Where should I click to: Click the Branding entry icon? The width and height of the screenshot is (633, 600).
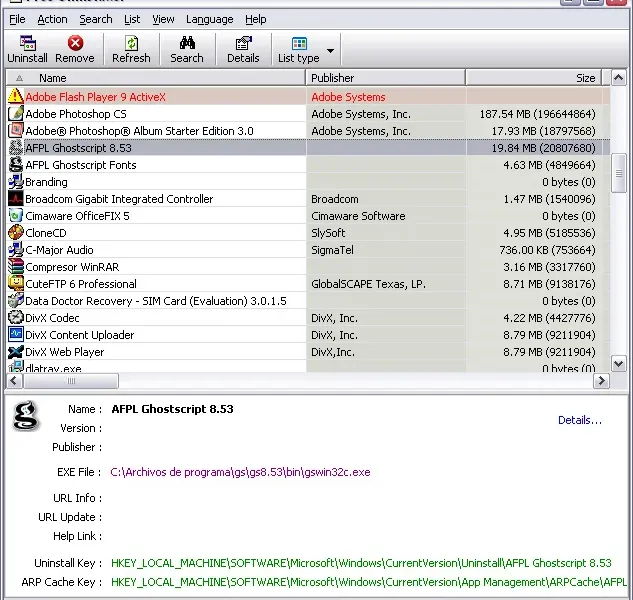coord(16,181)
